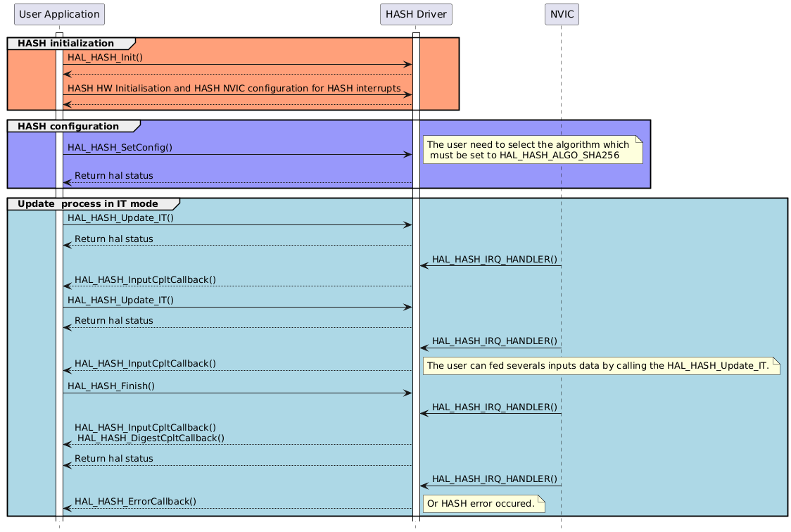This screenshot has height=532, width=791.
Task: Click the HASH NVIC configuration message text
Action: [236, 88]
